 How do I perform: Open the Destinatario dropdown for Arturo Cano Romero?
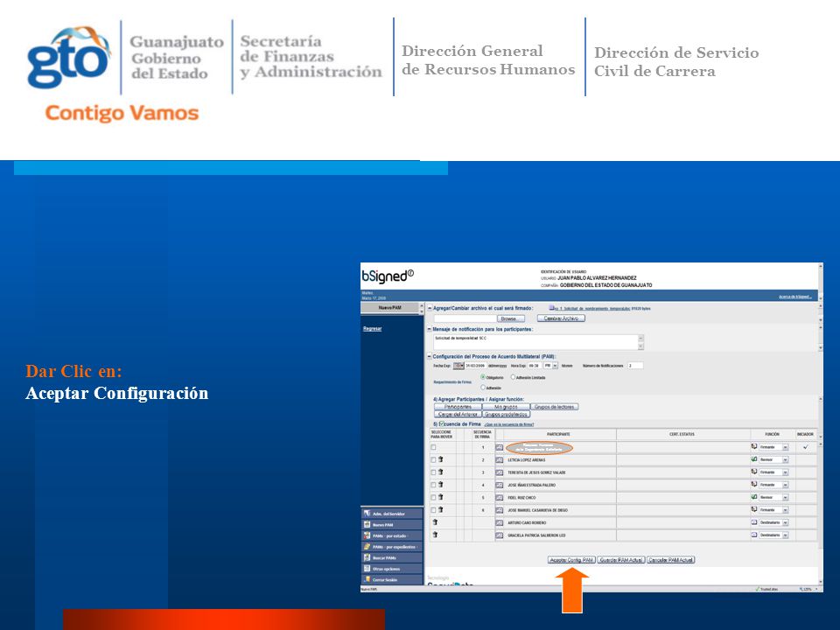click(773, 523)
